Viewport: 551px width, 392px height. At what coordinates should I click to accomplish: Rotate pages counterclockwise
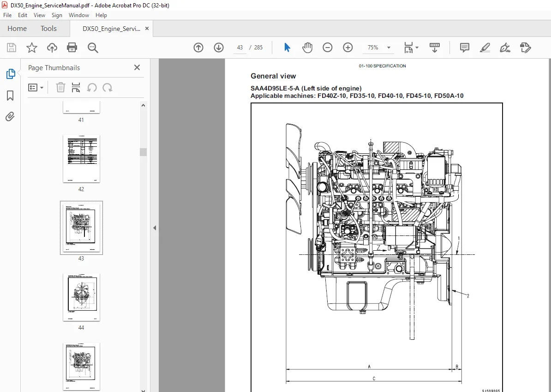pyautogui.click(x=92, y=87)
